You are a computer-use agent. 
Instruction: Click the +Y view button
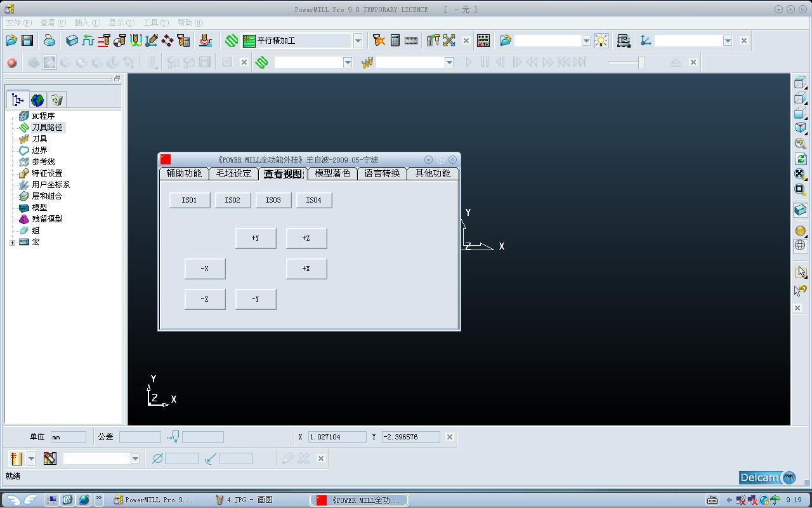(x=256, y=238)
